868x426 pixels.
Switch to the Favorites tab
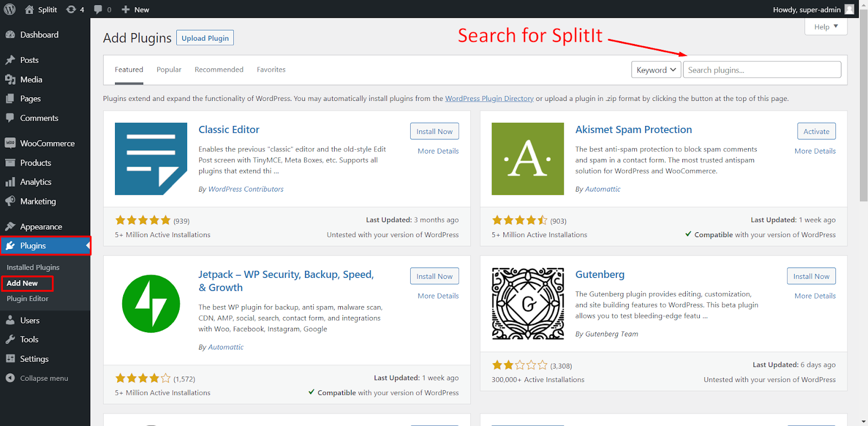pyautogui.click(x=271, y=69)
